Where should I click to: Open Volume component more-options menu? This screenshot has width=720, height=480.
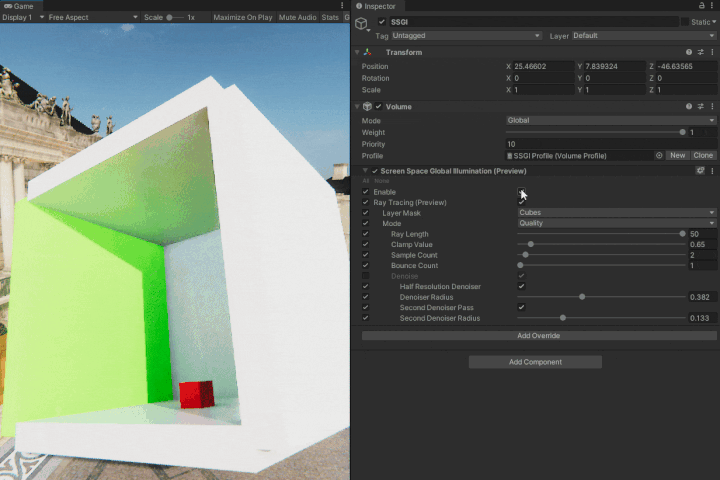(712, 107)
